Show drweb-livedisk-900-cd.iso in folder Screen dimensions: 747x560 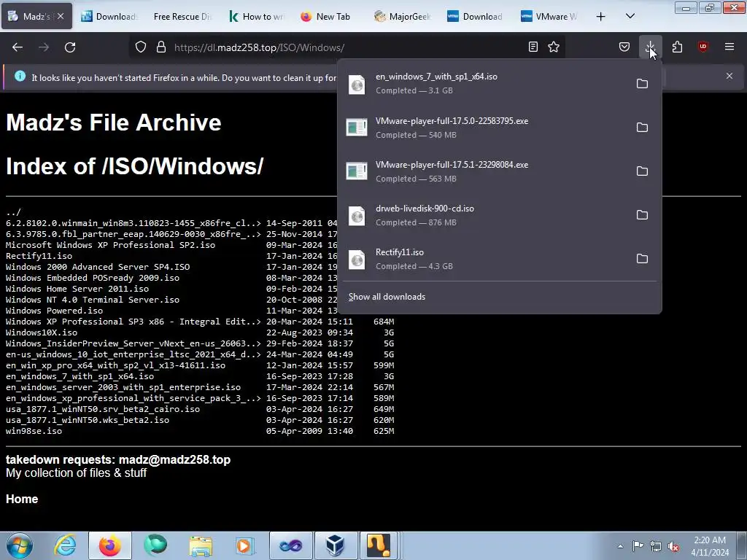click(642, 215)
